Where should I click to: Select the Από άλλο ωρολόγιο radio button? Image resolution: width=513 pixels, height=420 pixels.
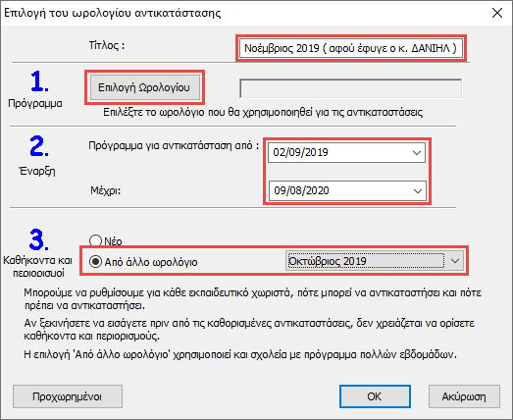(x=95, y=262)
